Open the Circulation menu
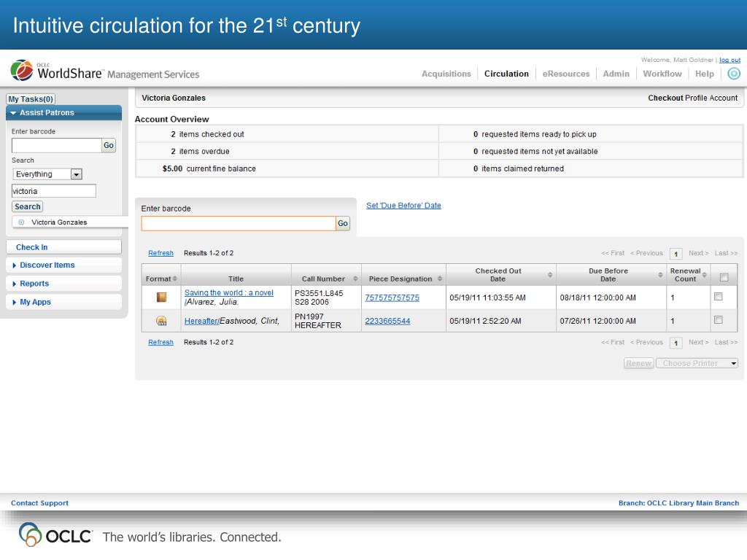The height and width of the screenshot is (560, 747). tap(506, 74)
